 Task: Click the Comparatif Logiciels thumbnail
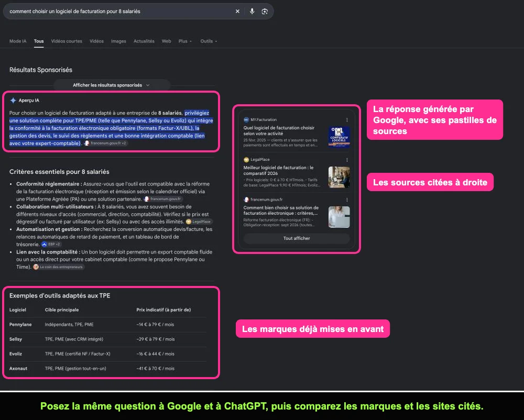[x=339, y=137]
